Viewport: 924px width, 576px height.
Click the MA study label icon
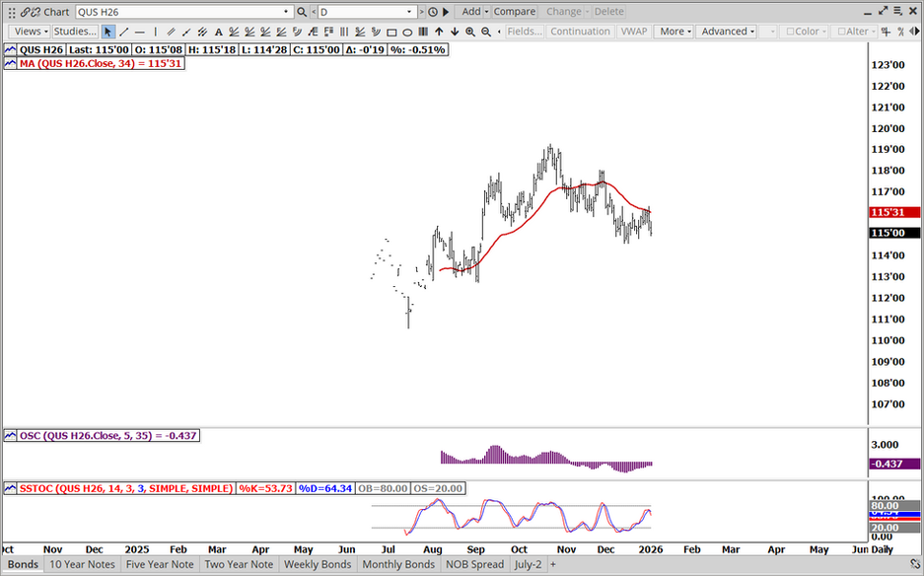pos(10,63)
